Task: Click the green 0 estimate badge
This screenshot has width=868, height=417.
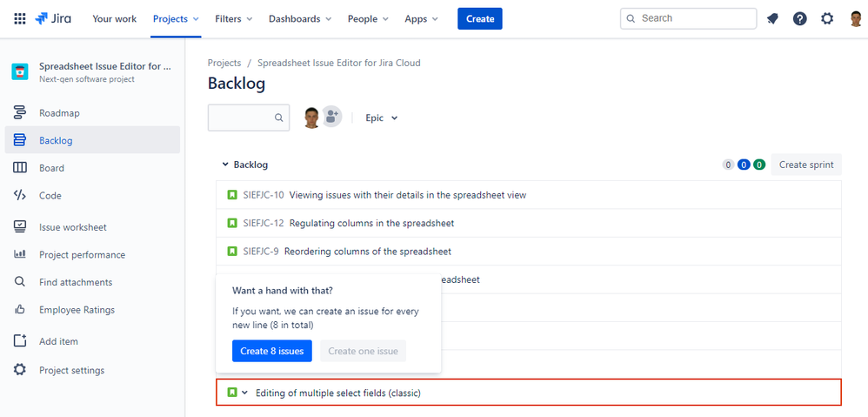Action: tap(759, 165)
